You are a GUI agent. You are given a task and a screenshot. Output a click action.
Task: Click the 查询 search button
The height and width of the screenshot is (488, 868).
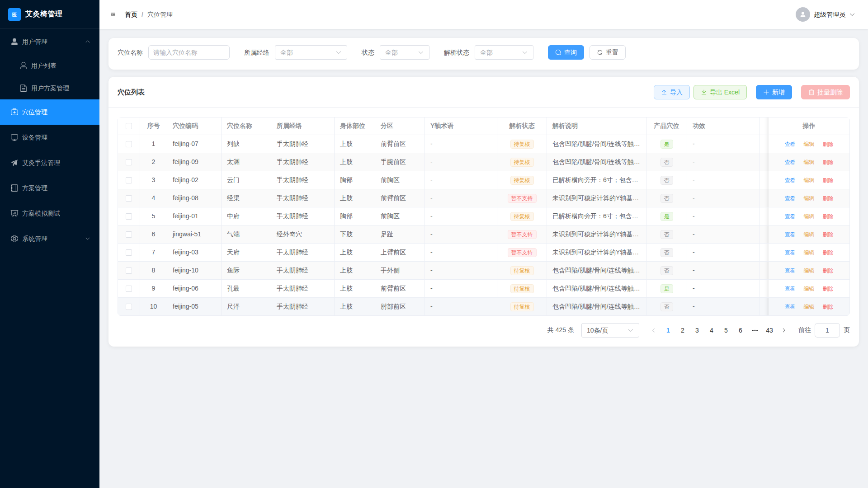(x=566, y=52)
